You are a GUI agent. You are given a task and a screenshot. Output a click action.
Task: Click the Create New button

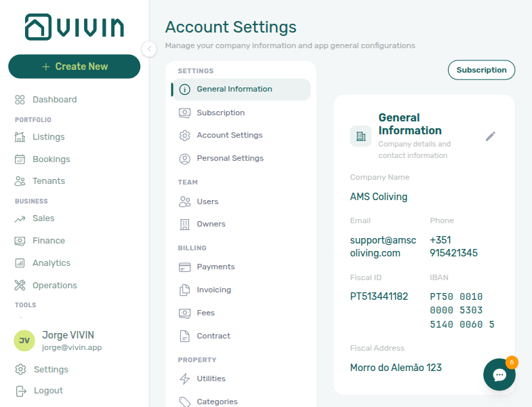(75, 66)
